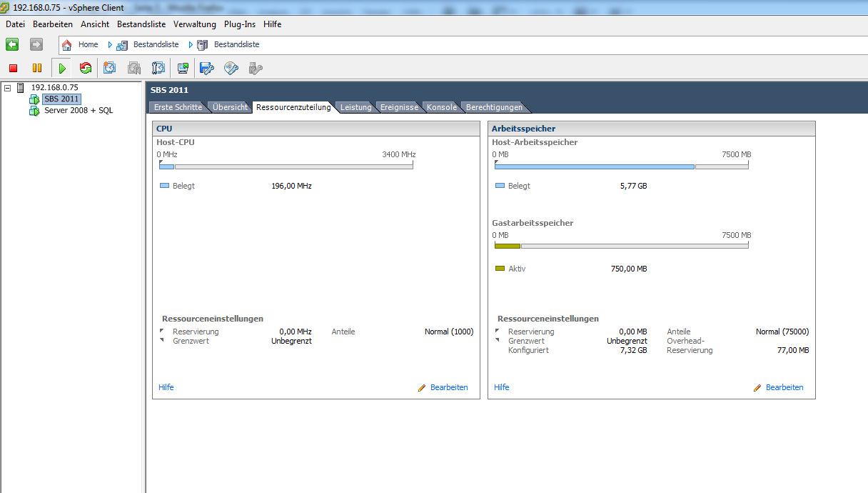The width and height of the screenshot is (868, 493).
Task: Click the Host-CPU usage bar
Action: coord(286,166)
